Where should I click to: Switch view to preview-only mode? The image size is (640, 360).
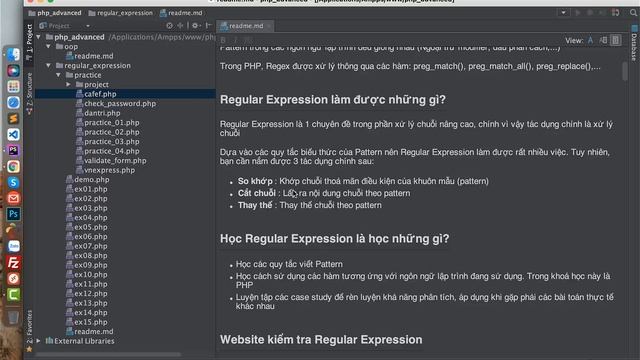click(616, 40)
